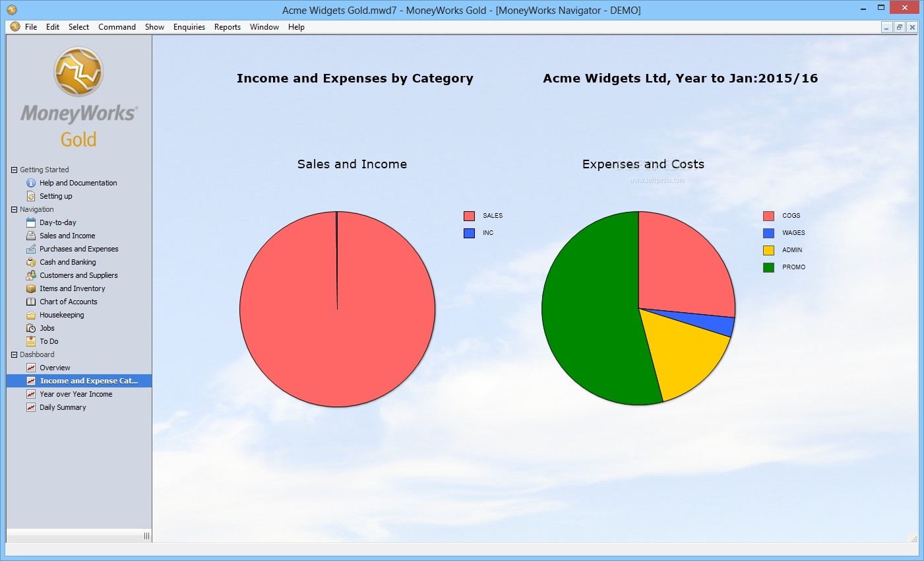
Task: Click the Jobs clock icon
Action: (31, 328)
